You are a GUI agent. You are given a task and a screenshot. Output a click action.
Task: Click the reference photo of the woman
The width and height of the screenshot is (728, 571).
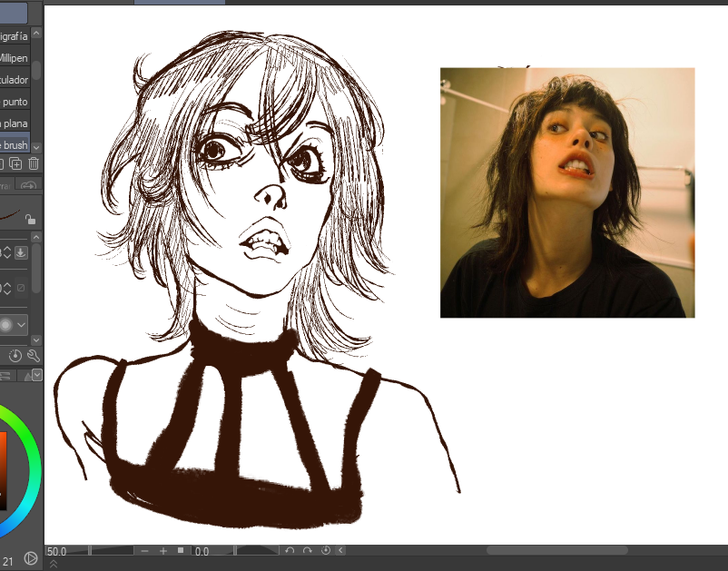pos(567,191)
